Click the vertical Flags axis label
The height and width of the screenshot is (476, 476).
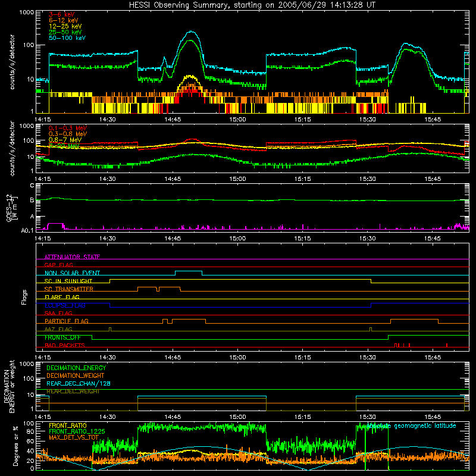[24, 297]
